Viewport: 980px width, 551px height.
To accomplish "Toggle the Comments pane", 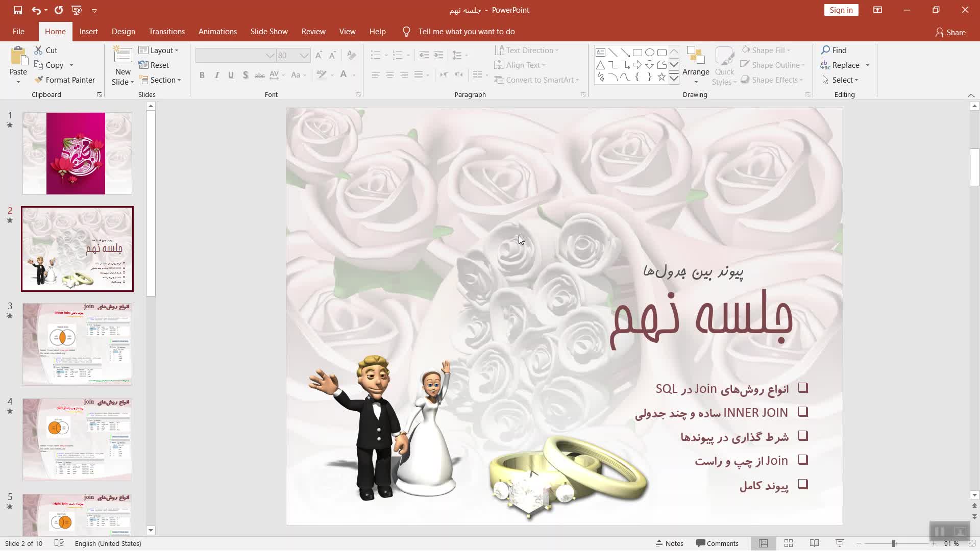I will [717, 543].
